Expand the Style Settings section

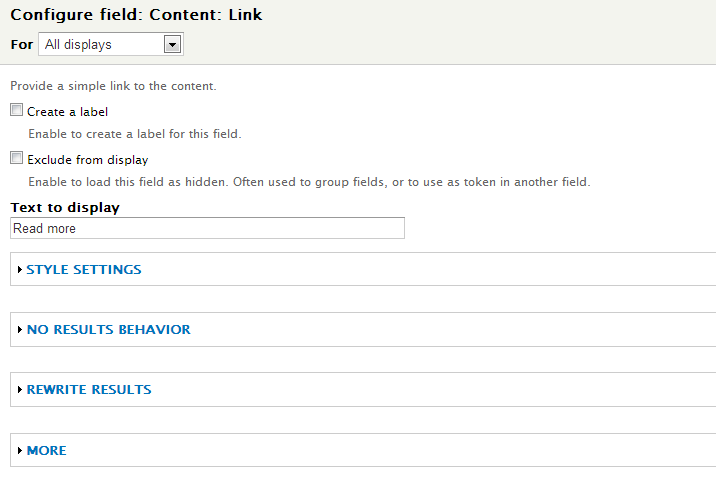coord(84,269)
